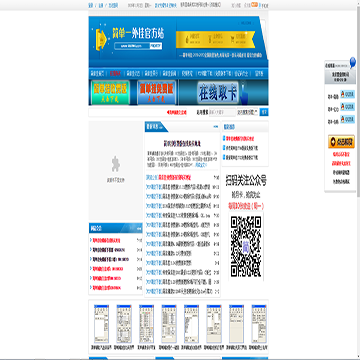Open the first red link in right top panel
The width and height of the screenshot is (360, 360).
pos(240,138)
